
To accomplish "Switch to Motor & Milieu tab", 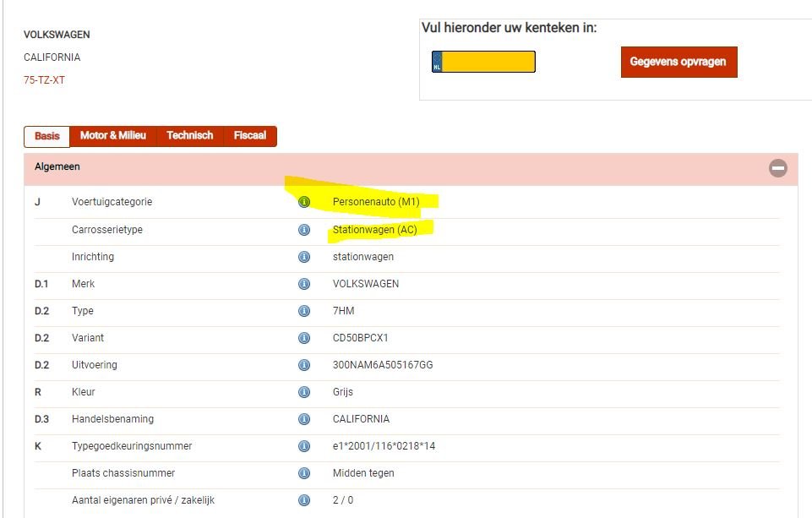I will click(113, 136).
